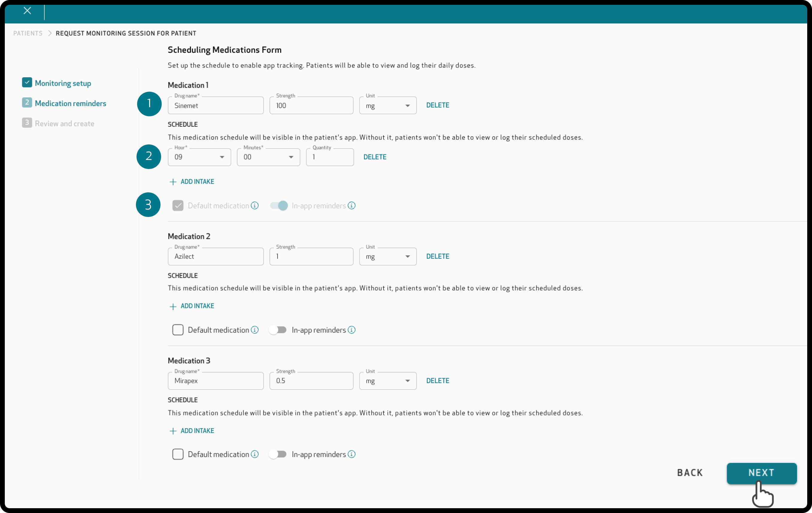Open the Minutes dropdown showing 00
Image resolution: width=812 pixels, height=513 pixels.
click(268, 157)
